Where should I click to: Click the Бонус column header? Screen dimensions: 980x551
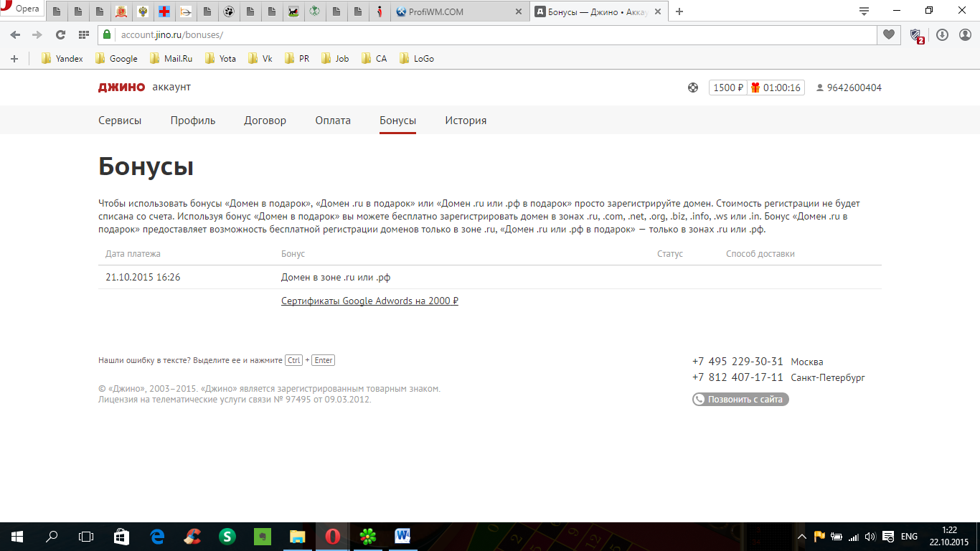(x=293, y=254)
